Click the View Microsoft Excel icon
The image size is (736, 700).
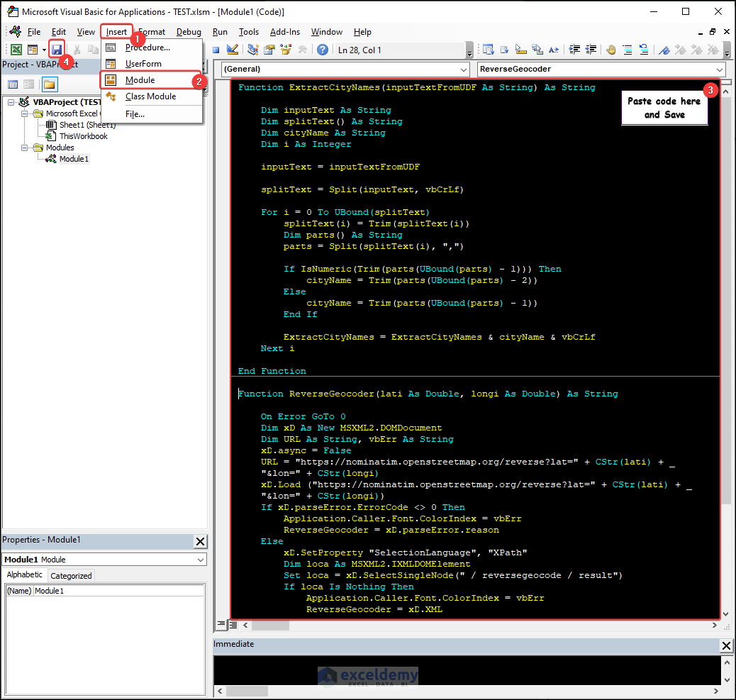16,50
